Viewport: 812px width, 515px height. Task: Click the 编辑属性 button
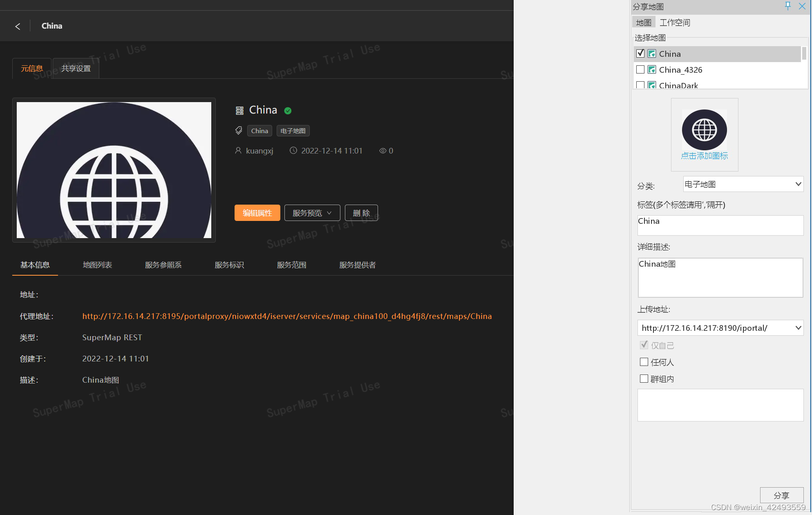click(x=257, y=213)
